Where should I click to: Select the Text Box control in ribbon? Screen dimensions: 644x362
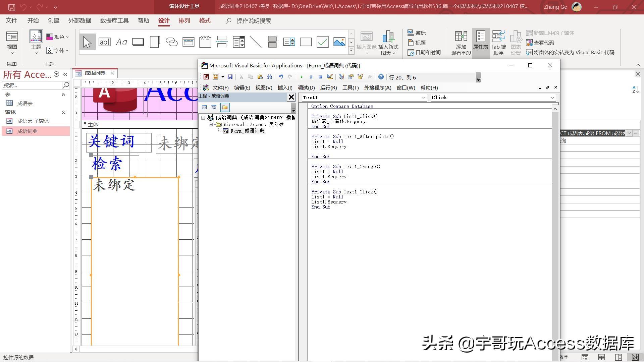[104, 42]
